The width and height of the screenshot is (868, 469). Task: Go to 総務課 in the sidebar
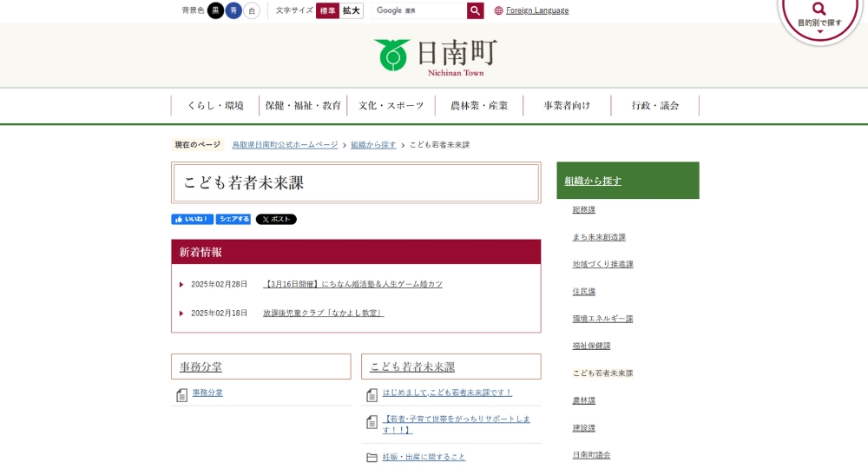click(583, 210)
